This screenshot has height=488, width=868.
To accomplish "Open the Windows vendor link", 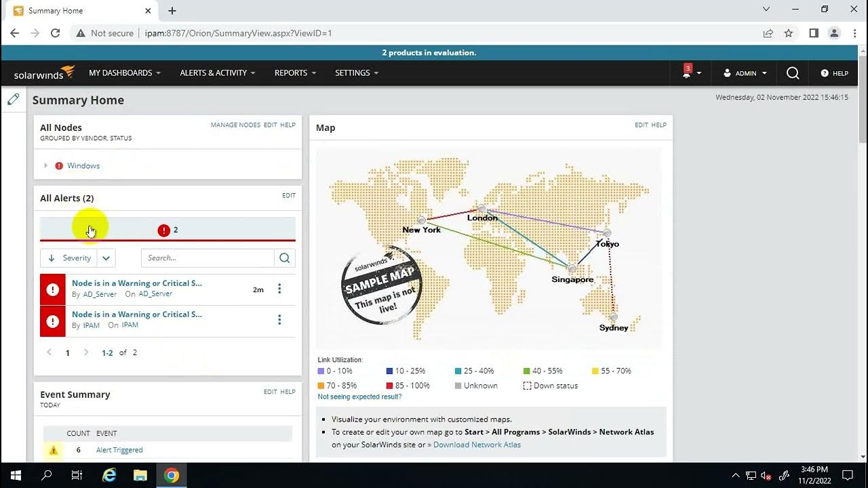I will 83,165.
